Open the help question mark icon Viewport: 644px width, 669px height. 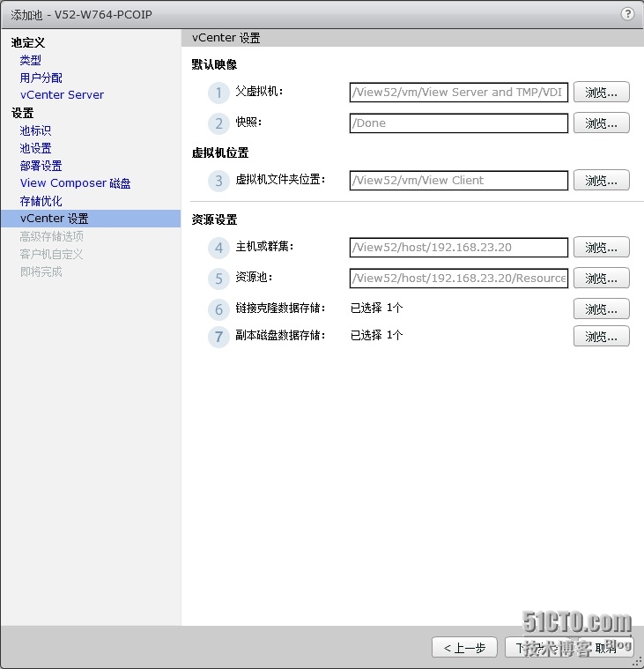627,14
